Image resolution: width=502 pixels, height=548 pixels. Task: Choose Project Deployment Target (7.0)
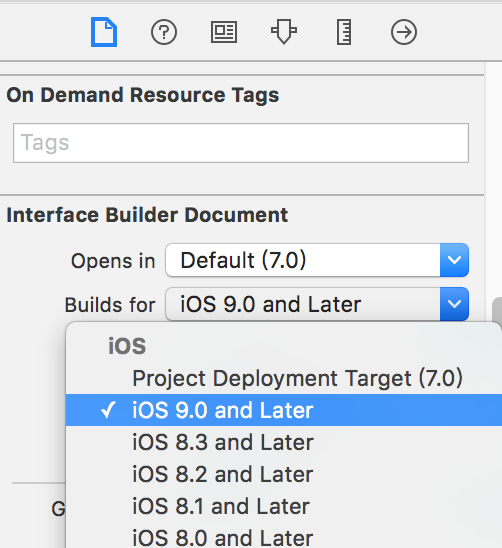297,378
